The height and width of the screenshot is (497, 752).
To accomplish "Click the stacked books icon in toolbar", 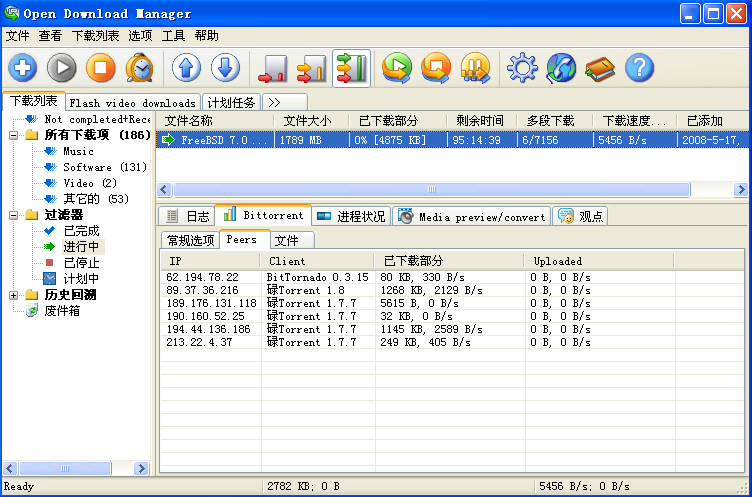I will pos(600,68).
